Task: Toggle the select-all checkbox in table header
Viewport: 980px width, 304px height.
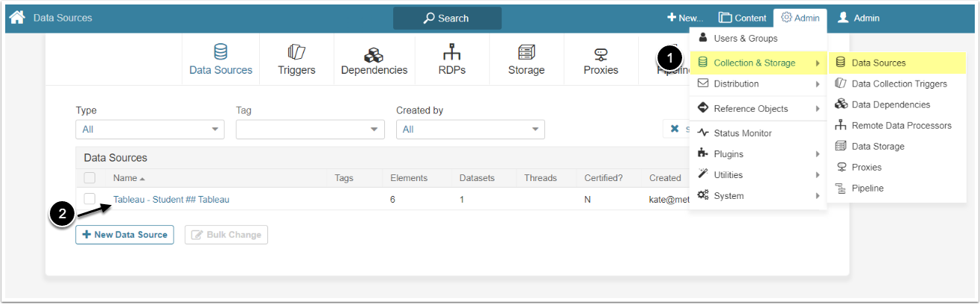Action: point(89,178)
